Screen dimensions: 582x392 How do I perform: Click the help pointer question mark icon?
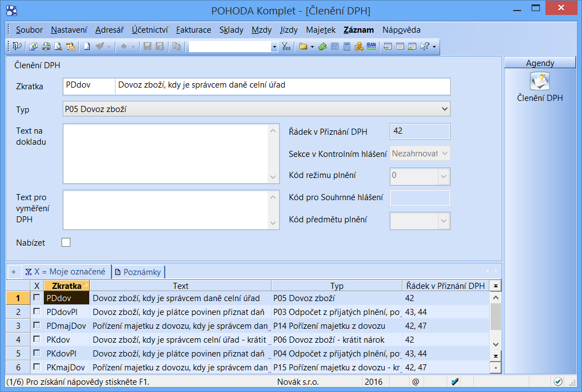pos(425,47)
